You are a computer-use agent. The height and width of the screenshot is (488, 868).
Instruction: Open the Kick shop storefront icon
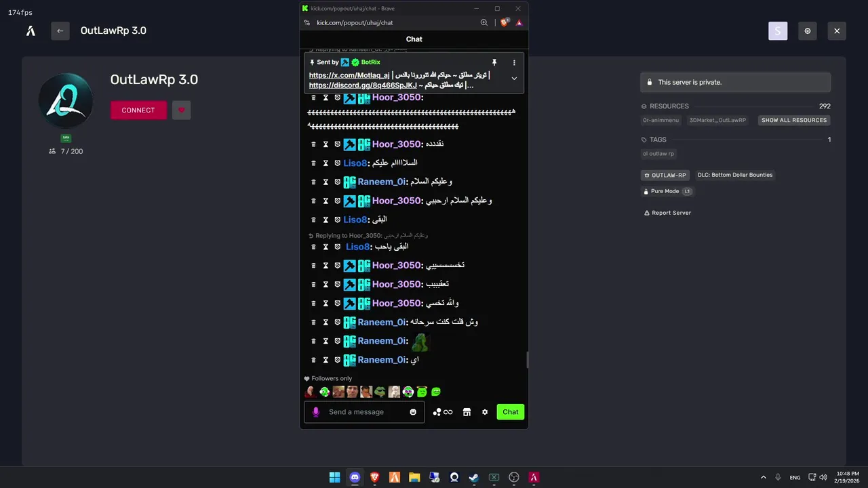(467, 412)
